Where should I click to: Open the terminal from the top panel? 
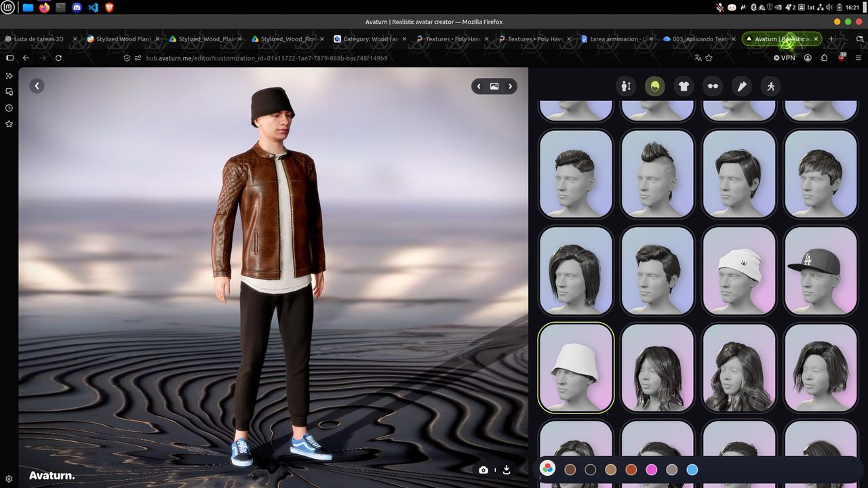[x=61, y=7]
